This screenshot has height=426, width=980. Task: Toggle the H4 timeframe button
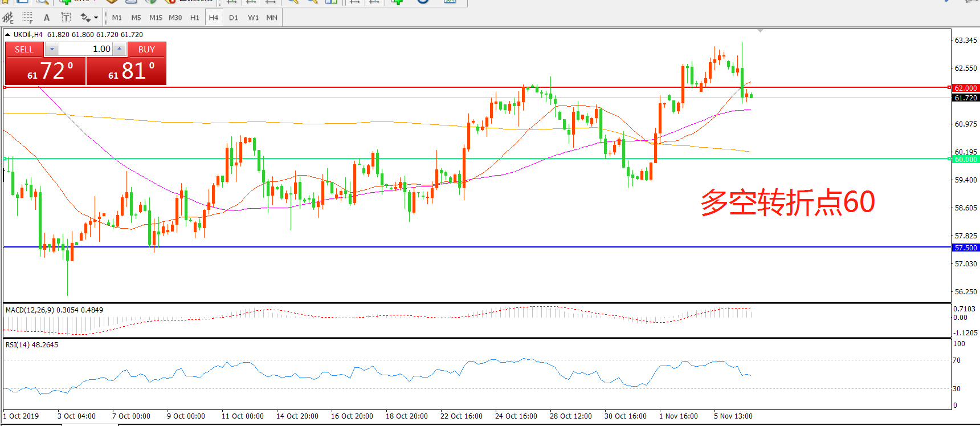[x=214, y=18]
